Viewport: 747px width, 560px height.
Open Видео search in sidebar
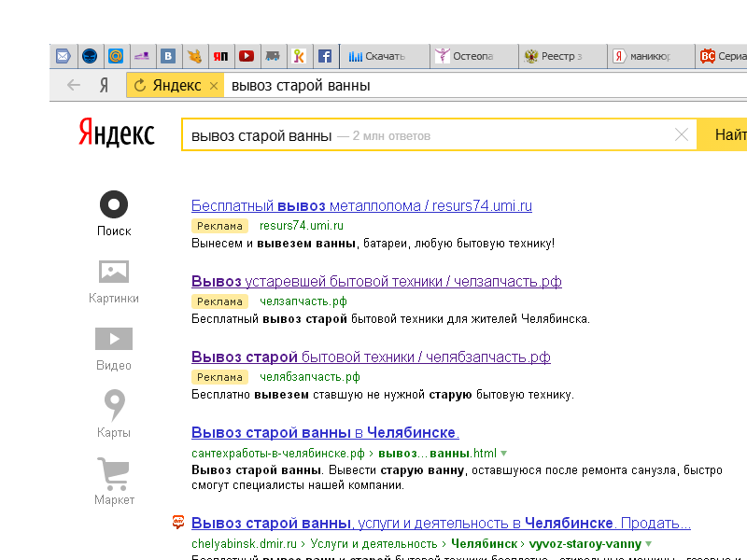tap(114, 348)
